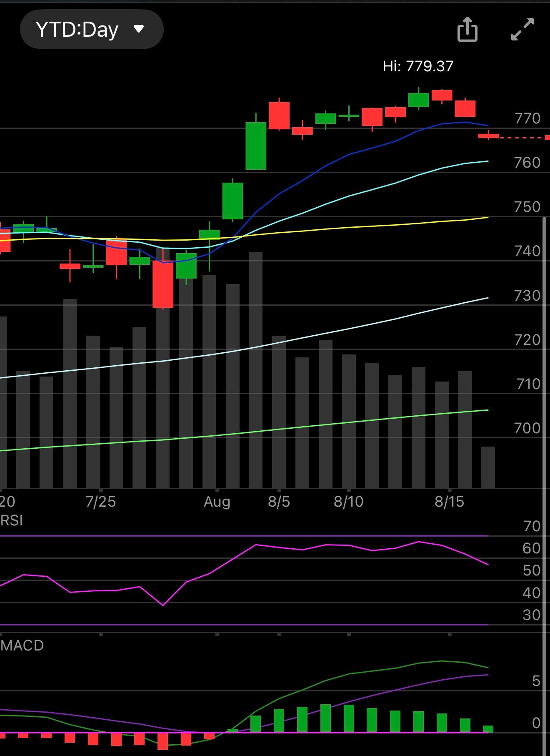550x756 pixels.
Task: Select the 740 price axis label
Action: (x=527, y=251)
